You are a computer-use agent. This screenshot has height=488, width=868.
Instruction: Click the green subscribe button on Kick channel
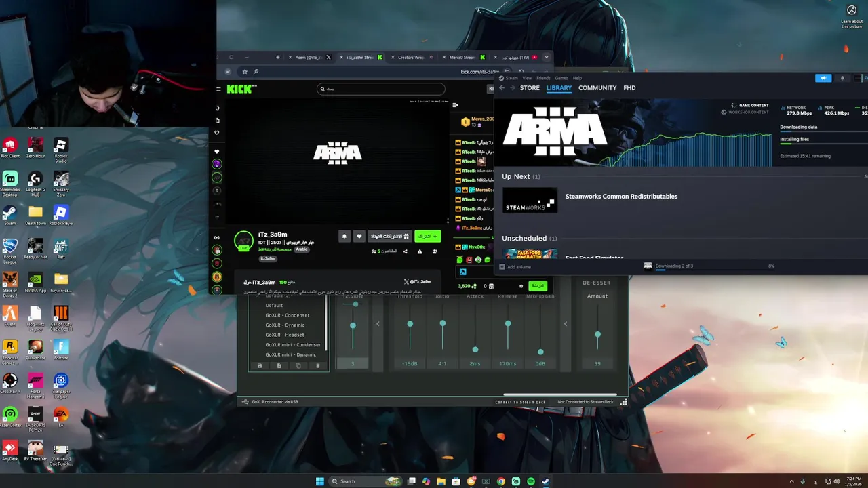click(x=427, y=236)
